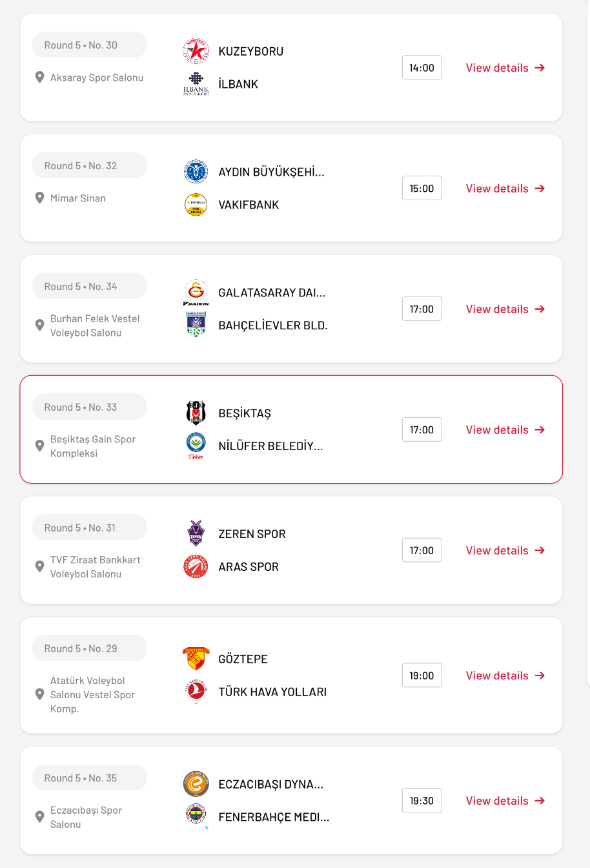Click the İlbank team logo
Screen dimensions: 590x868
(x=196, y=84)
